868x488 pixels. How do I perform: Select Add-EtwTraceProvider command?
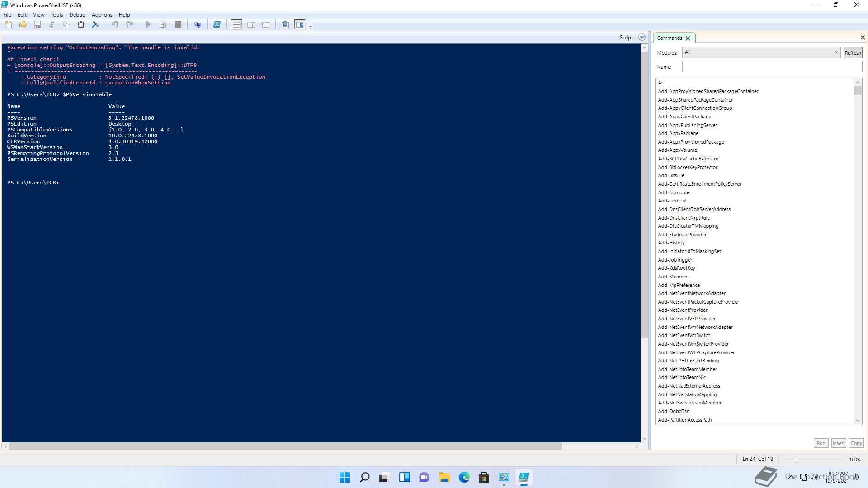(x=682, y=235)
